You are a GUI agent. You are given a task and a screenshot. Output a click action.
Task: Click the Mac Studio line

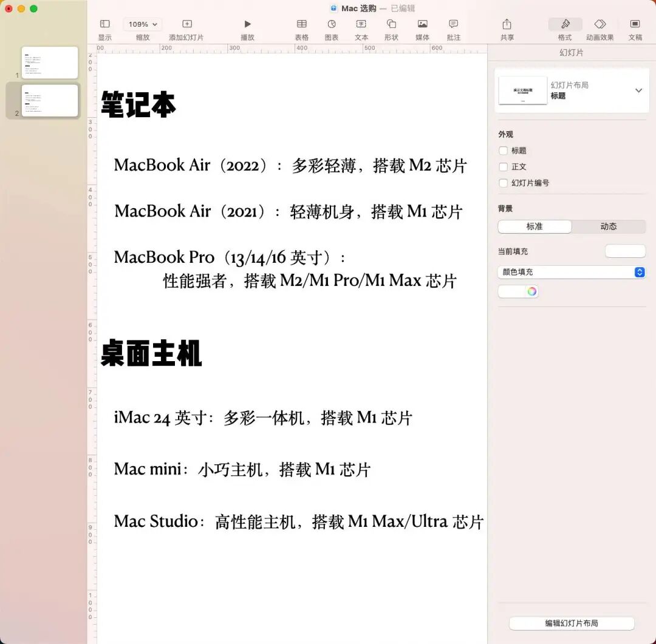click(x=299, y=521)
